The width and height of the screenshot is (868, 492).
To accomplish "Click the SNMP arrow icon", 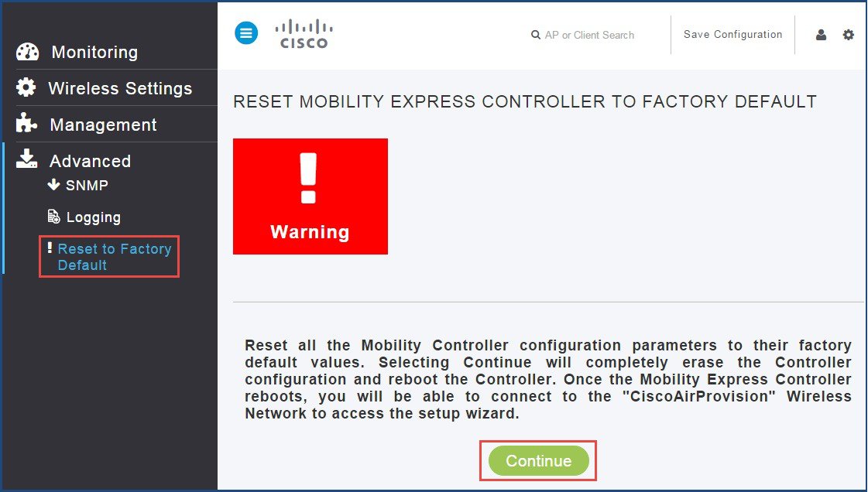I will (x=53, y=185).
